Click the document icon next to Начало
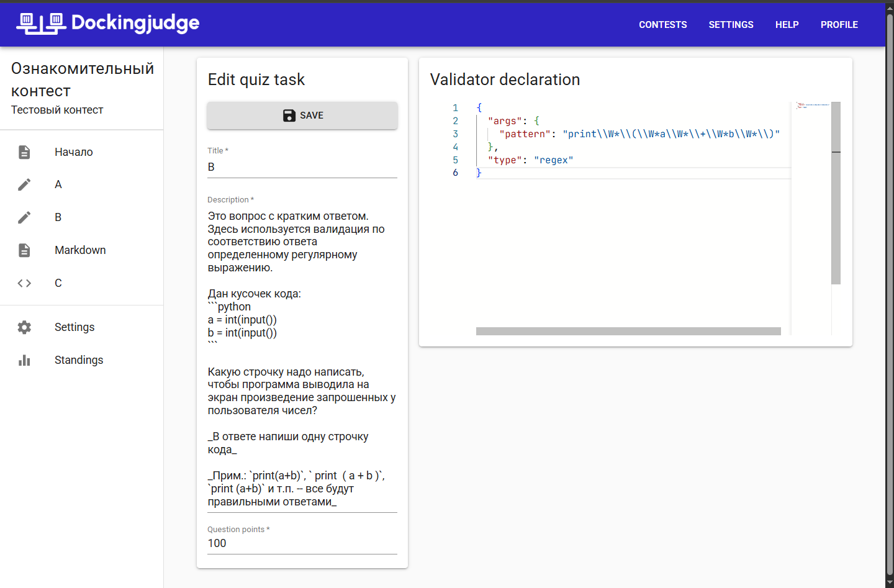This screenshot has height=588, width=894. [24, 152]
